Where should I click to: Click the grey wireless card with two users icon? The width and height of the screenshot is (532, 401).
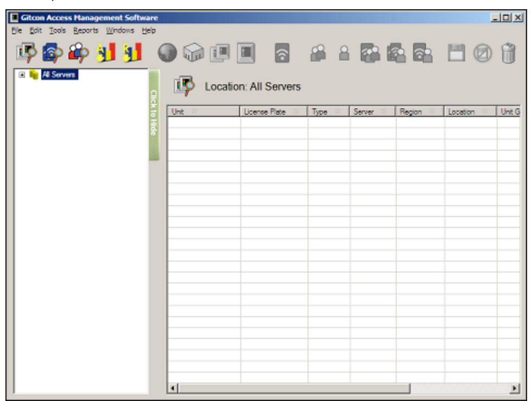point(396,53)
